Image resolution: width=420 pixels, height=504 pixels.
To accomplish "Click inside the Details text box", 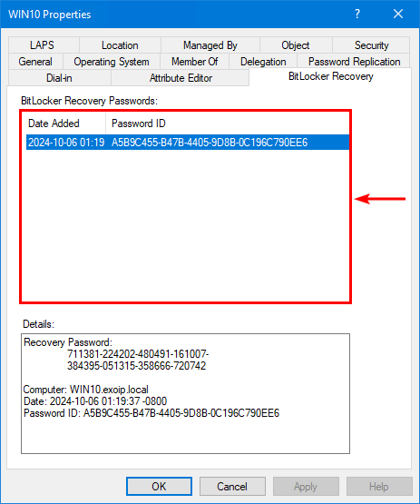I will 185,393.
